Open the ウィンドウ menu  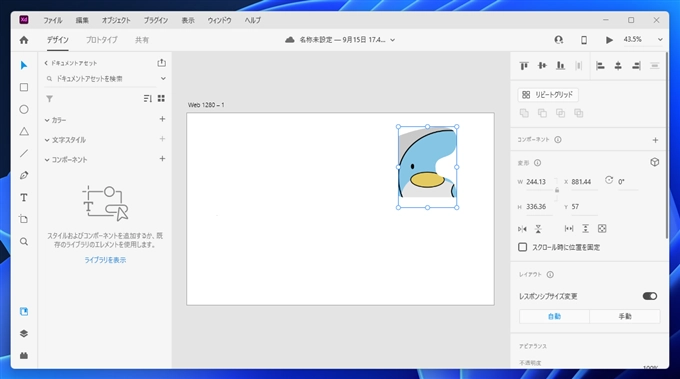(219, 20)
